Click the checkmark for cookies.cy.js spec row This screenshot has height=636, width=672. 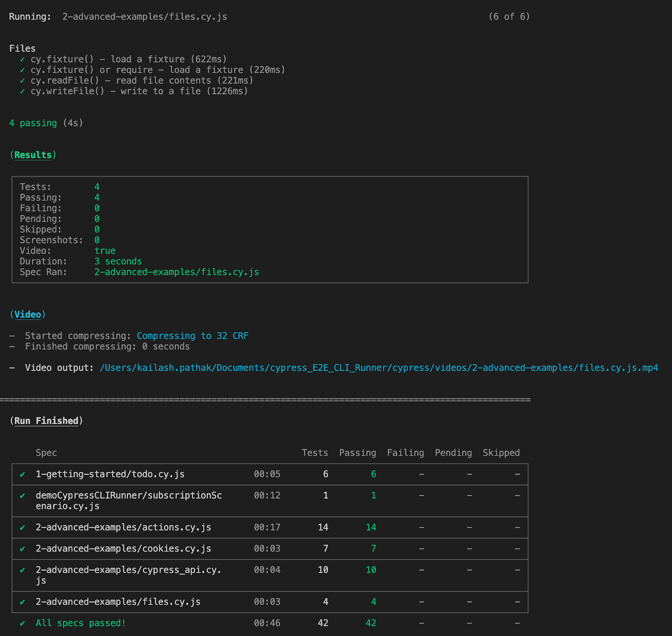click(22, 549)
